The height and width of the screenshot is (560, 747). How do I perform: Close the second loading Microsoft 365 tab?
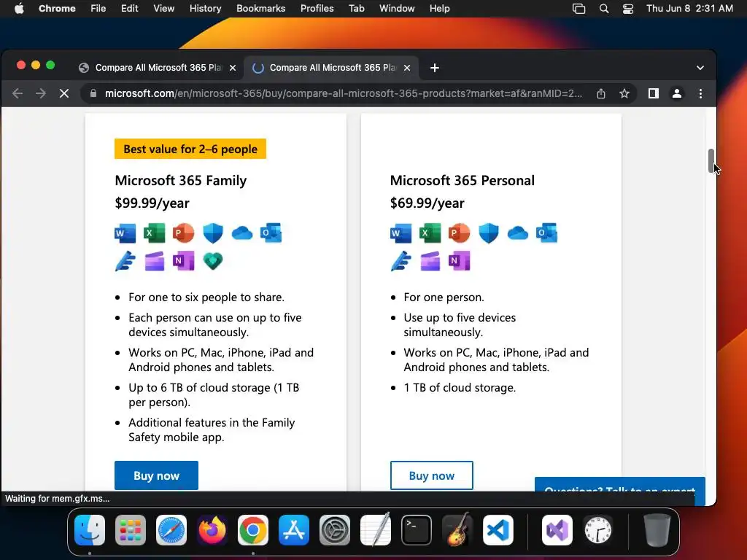[x=407, y=68]
